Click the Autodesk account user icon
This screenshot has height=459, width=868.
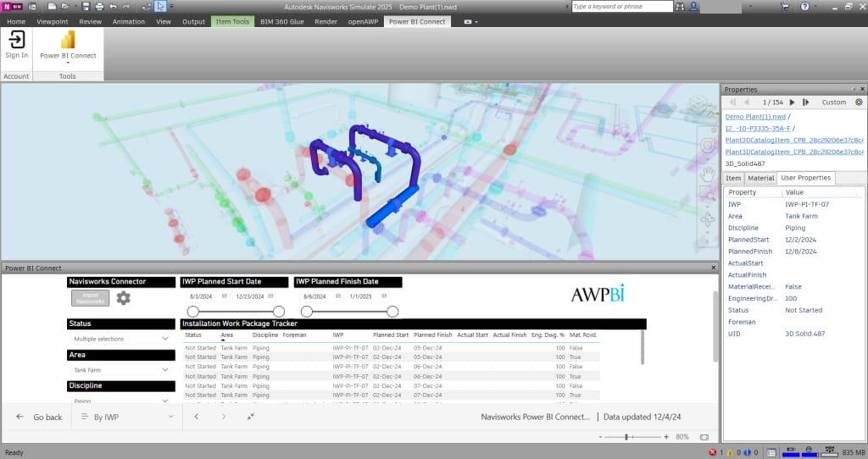coord(693,7)
